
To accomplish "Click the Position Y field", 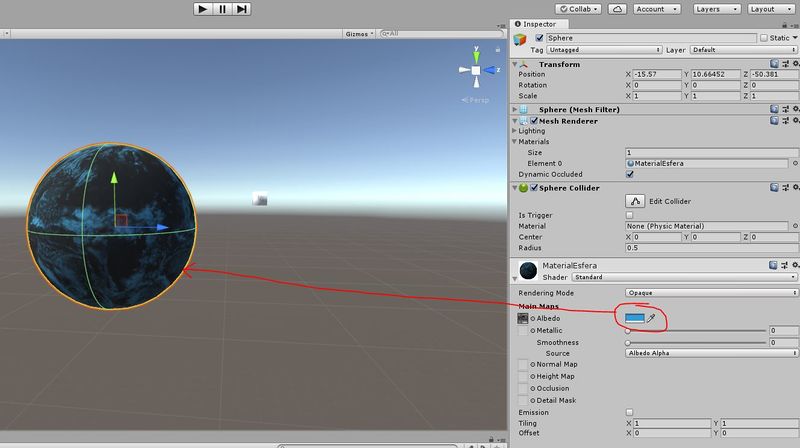I will coord(715,74).
